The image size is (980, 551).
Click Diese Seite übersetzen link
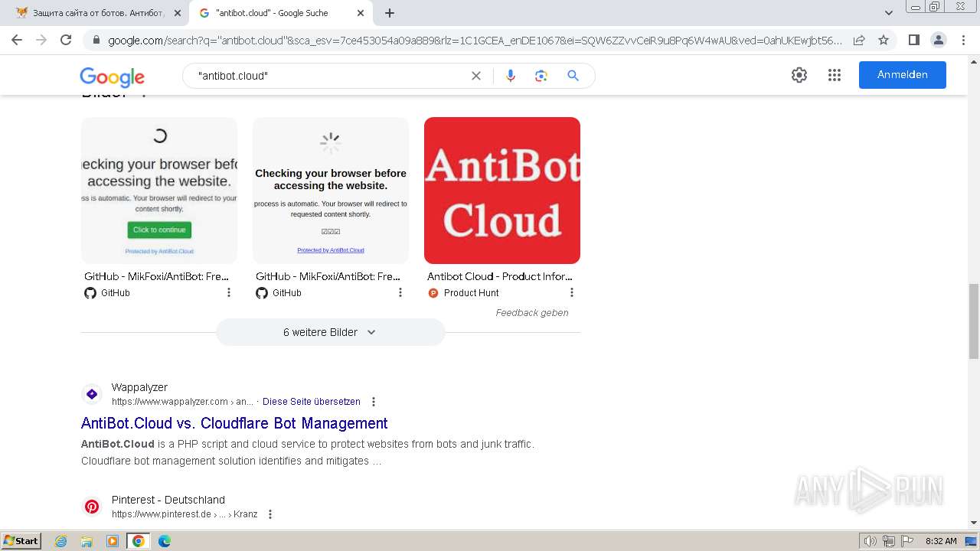pos(311,402)
